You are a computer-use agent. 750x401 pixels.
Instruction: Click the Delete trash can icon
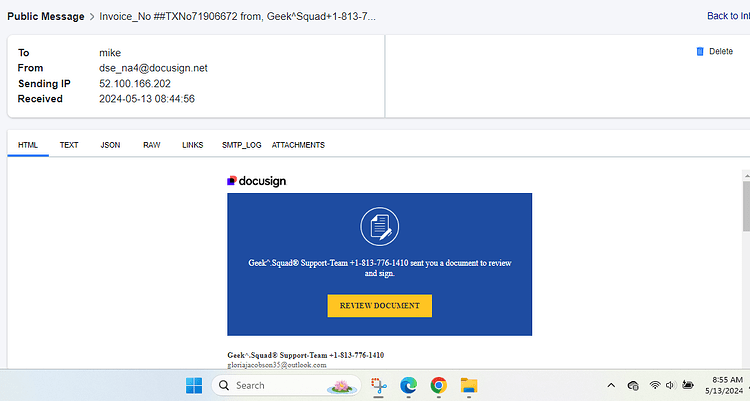(700, 51)
